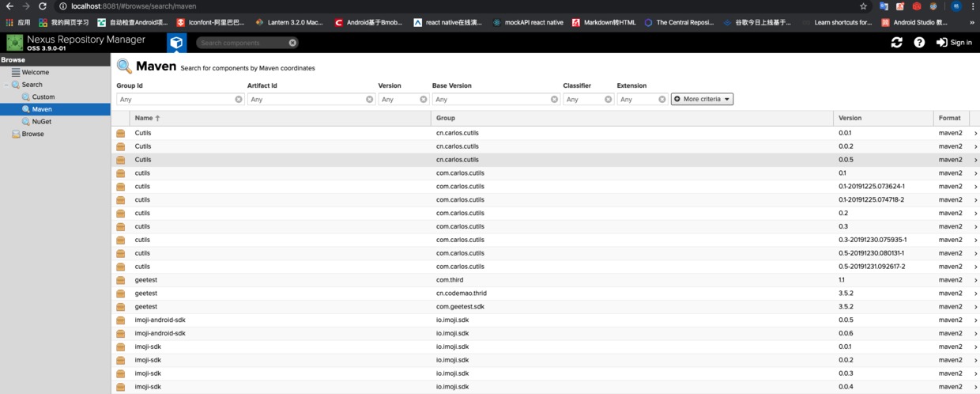Image resolution: width=980 pixels, height=394 pixels.
Task: Click the Maven magnifier heading icon
Action: (124, 66)
